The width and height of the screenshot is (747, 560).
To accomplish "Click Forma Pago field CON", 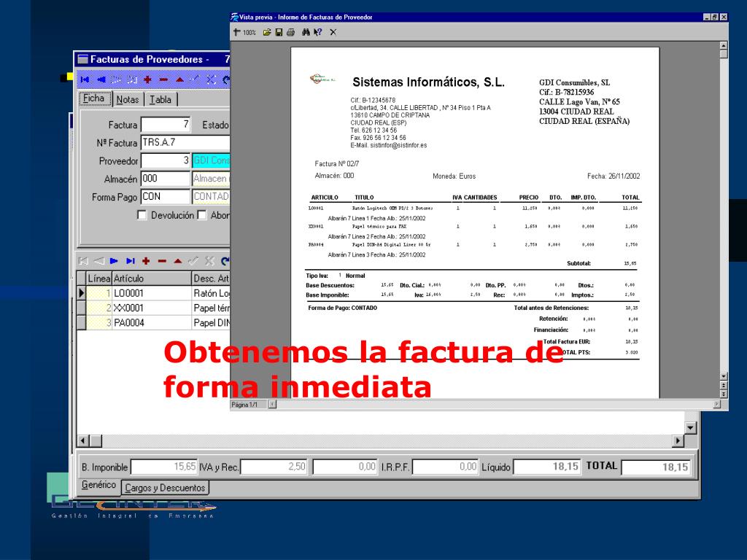I will [166, 197].
